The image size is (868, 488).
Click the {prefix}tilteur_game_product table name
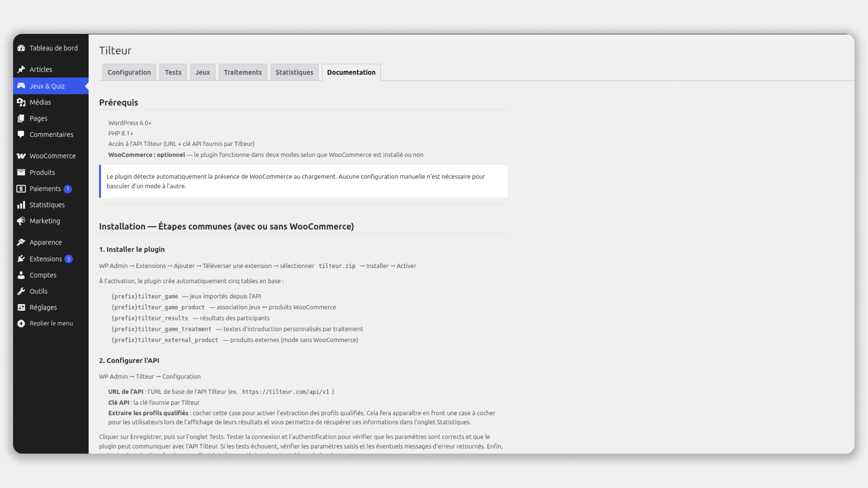(158, 307)
